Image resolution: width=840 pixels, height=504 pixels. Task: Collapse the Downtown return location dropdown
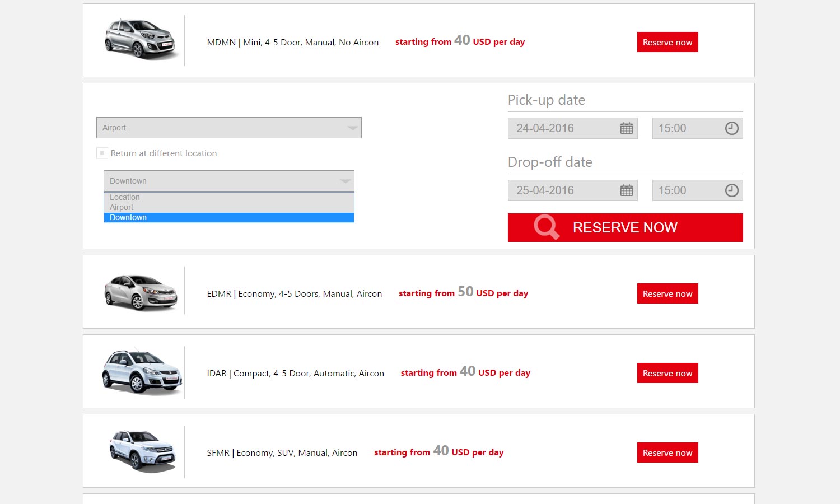[229, 181]
